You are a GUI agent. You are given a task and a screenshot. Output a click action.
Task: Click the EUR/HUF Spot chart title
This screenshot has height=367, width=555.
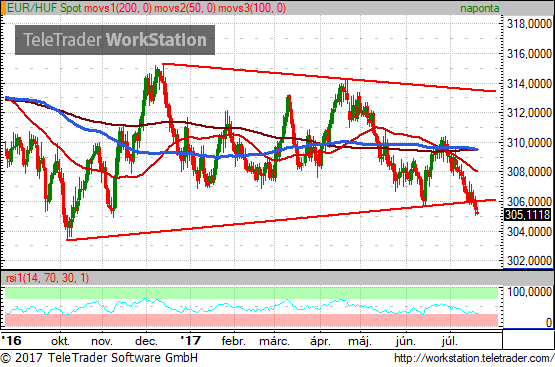tap(44, 8)
